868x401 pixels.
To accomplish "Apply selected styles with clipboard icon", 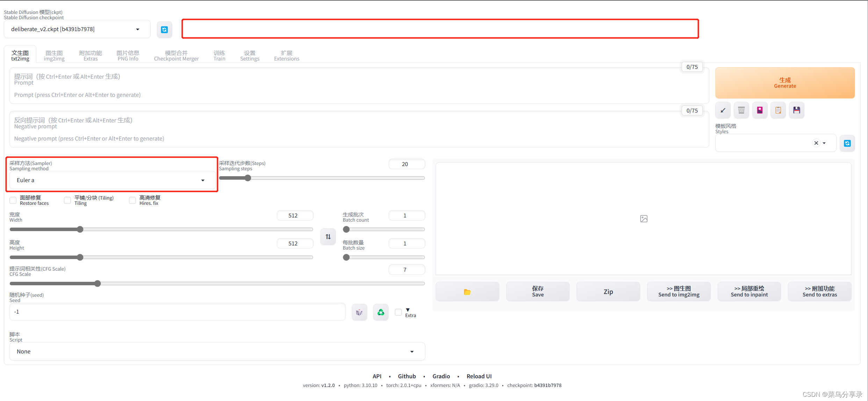I will pos(778,110).
